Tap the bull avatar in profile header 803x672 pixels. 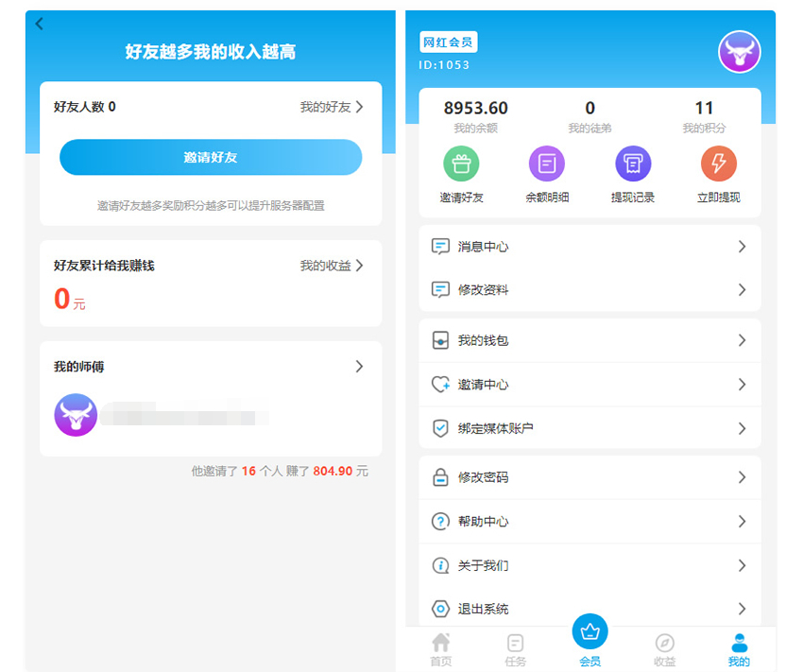coord(740,52)
